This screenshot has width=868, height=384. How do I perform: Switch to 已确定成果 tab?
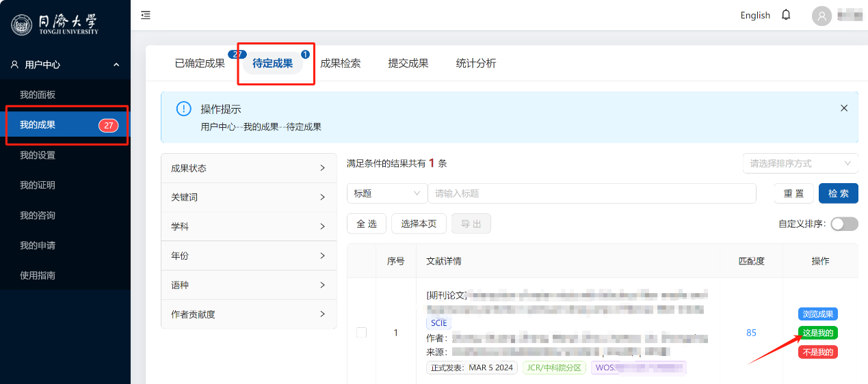click(200, 64)
